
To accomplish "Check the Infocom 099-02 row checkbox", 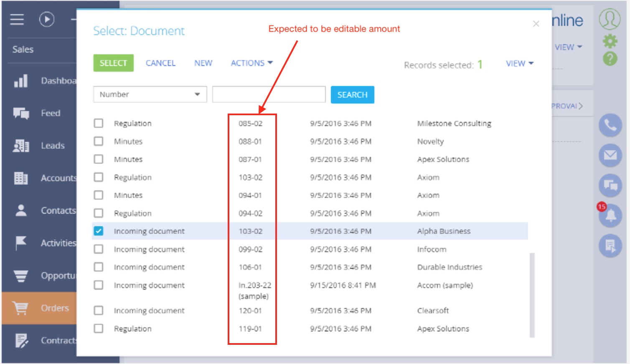I will pyautogui.click(x=99, y=249).
